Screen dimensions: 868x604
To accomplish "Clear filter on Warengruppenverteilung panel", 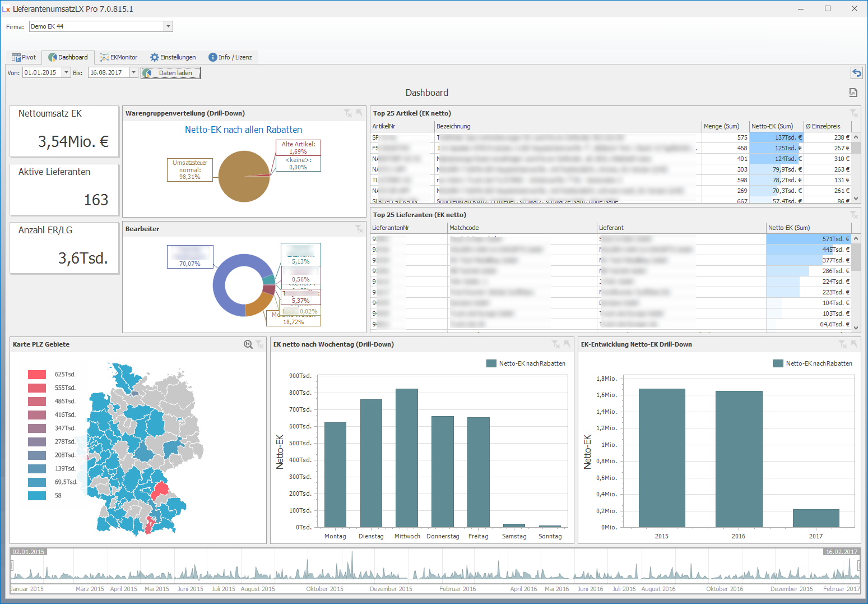I will click(x=348, y=113).
